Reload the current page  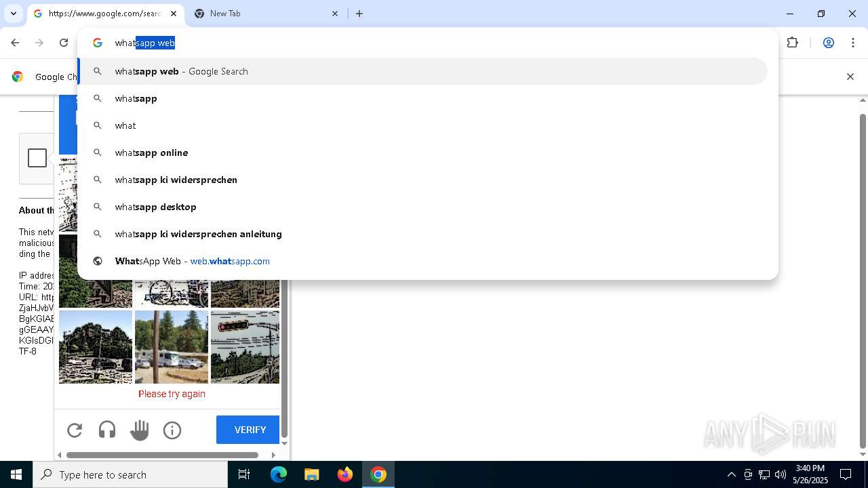tap(64, 43)
